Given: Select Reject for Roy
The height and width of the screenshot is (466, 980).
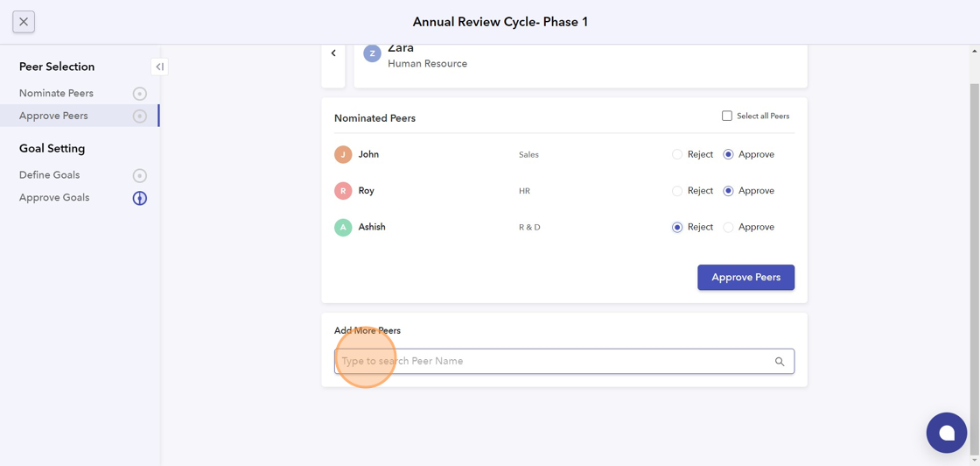Looking at the screenshot, I should pyautogui.click(x=677, y=191).
